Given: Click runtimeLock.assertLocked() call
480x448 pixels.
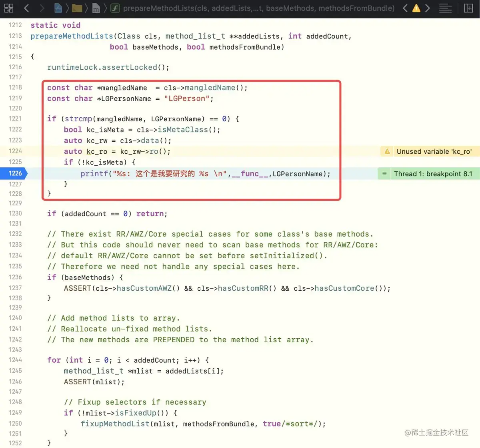Looking at the screenshot, I should (x=108, y=67).
